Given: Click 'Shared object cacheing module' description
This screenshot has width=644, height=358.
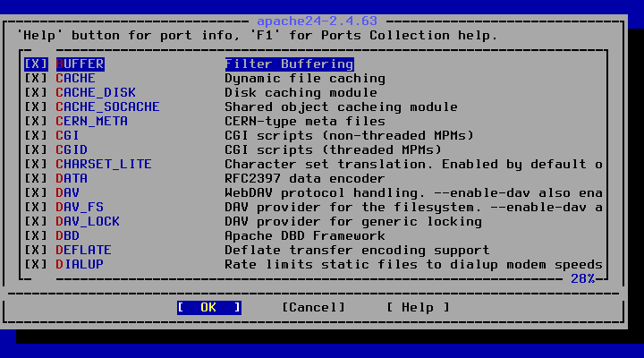Looking at the screenshot, I should 342,107.
